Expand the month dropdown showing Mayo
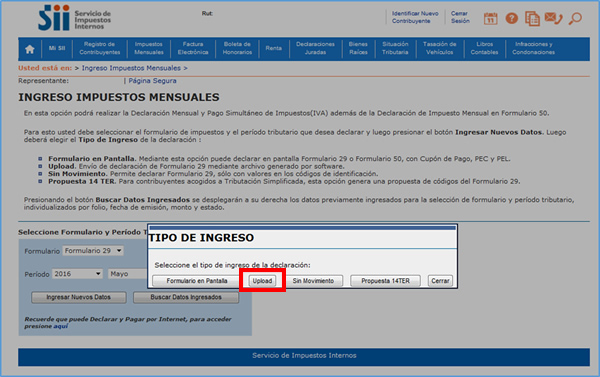This screenshot has width=600, height=377. (128, 274)
